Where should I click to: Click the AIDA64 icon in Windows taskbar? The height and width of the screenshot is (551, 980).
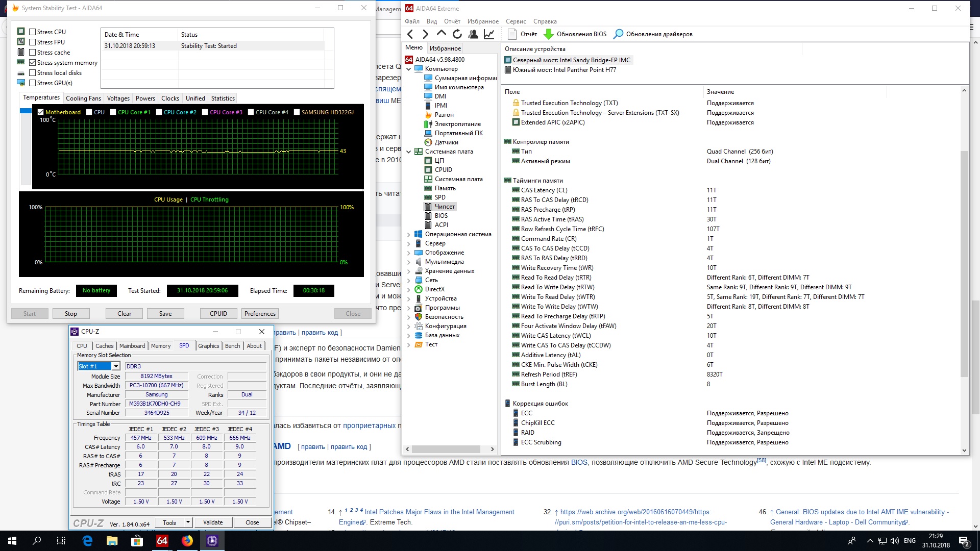click(162, 541)
